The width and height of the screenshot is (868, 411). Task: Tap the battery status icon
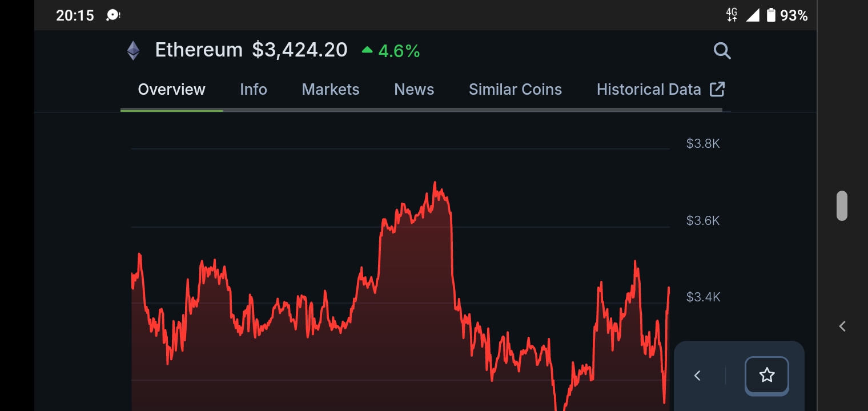771,15
